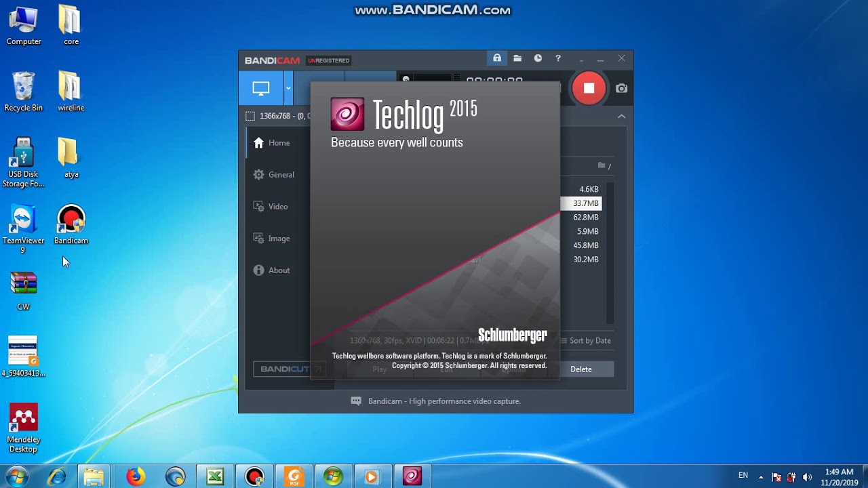Open the Bandicam help question mark

558,58
